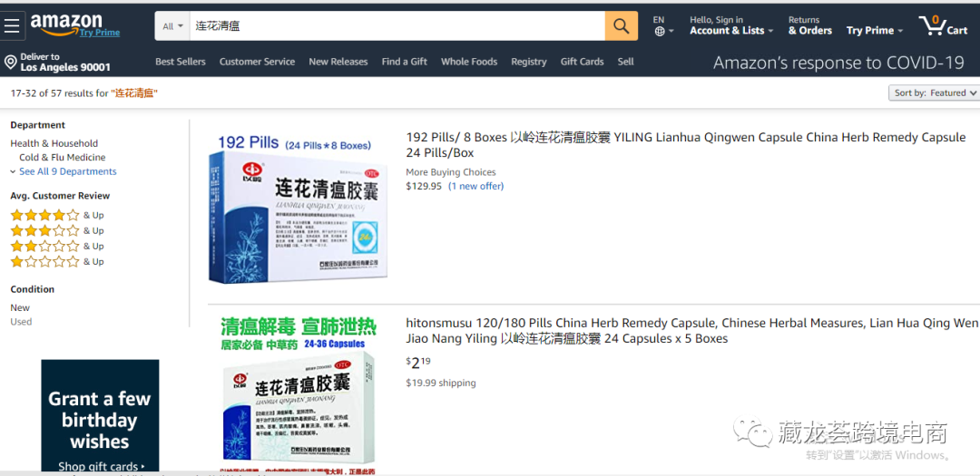This screenshot has height=476, width=980.
Task: Click the $2.19 price
Action: pos(418,363)
